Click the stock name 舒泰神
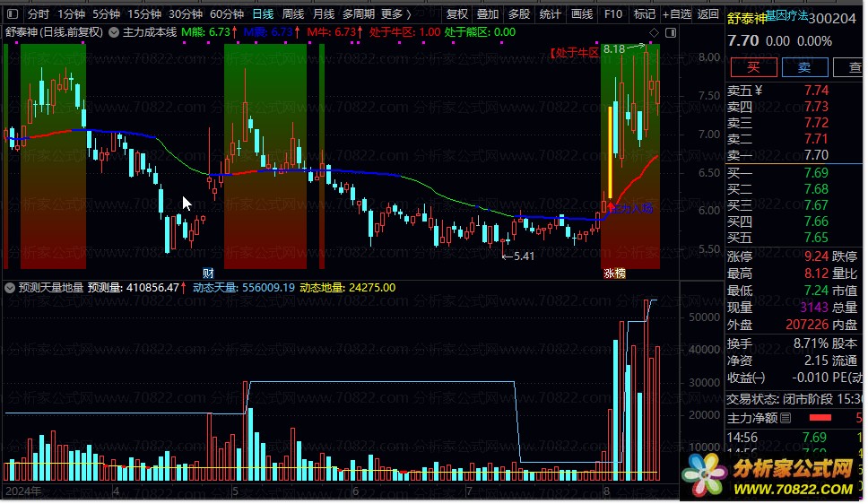 [x=746, y=18]
